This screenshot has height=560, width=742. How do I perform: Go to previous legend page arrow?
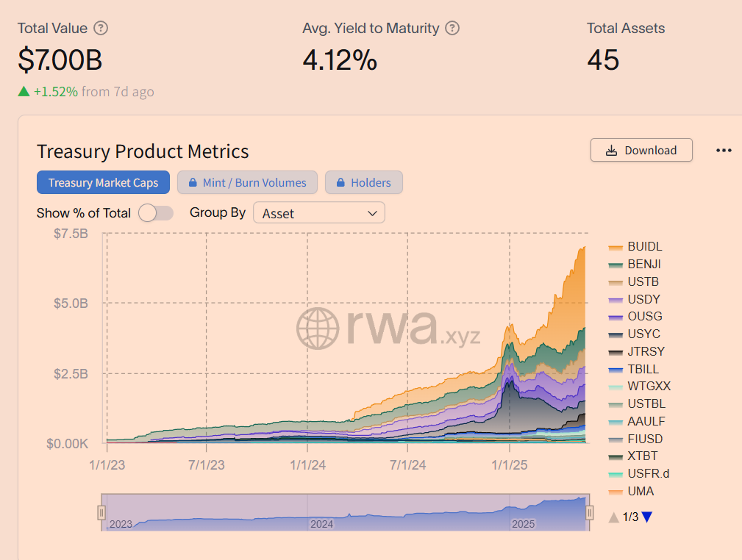point(613,517)
